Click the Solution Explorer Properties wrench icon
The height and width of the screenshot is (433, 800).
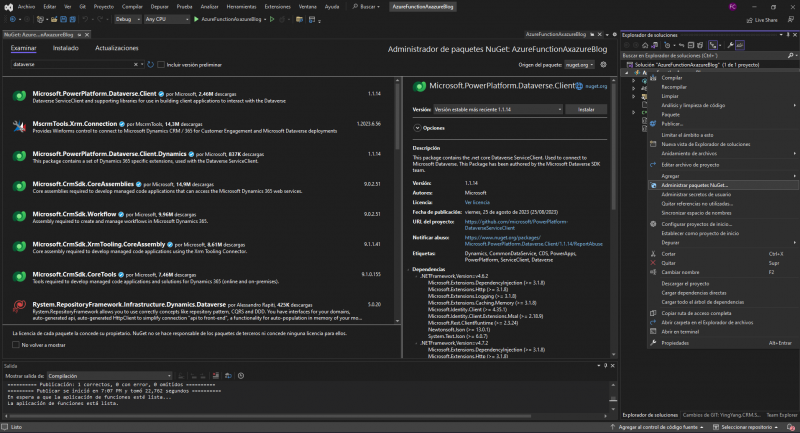(731, 45)
